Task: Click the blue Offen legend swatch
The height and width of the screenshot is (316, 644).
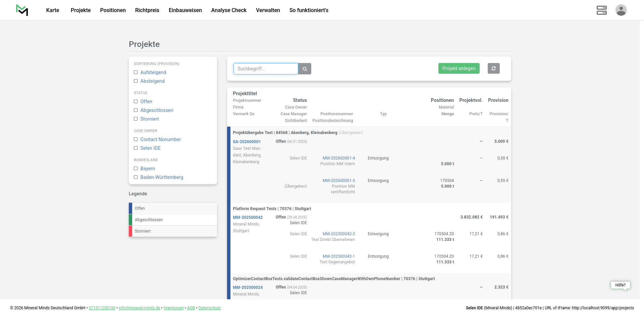Action: pos(130,208)
